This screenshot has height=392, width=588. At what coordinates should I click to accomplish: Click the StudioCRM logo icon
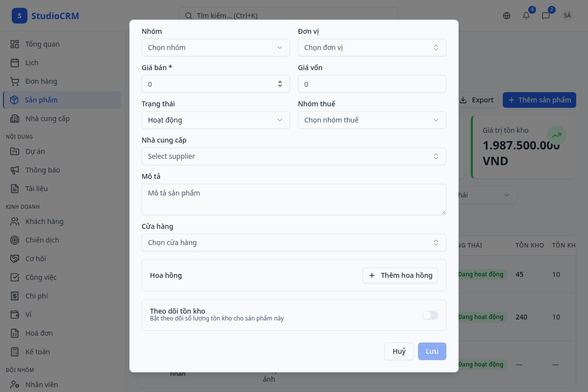pyautogui.click(x=19, y=16)
